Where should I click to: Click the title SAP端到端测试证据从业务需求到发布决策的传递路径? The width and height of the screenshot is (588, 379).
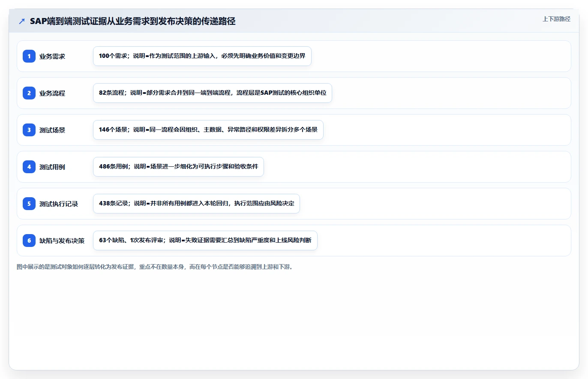(132, 21)
